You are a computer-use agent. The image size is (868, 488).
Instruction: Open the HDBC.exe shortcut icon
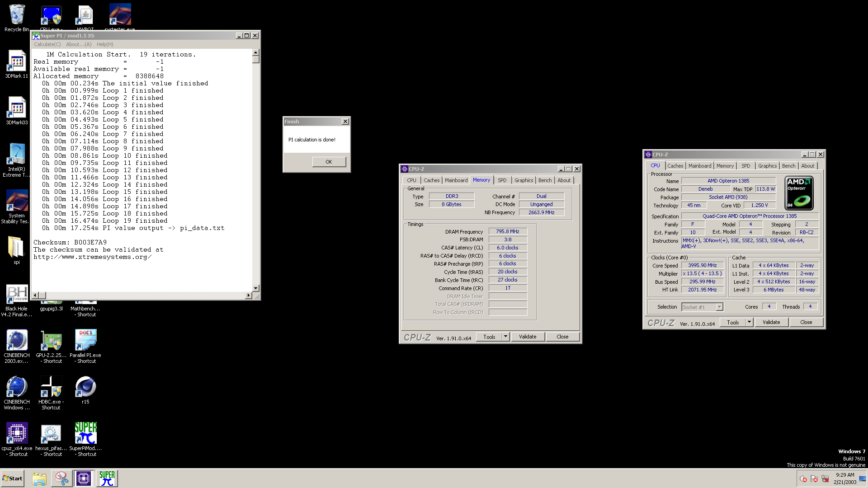51,393
